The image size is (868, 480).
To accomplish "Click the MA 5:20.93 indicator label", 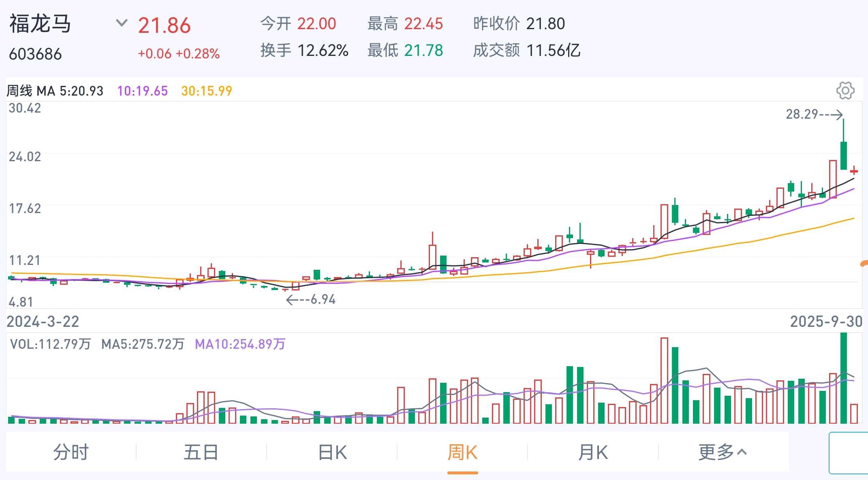I will 70,91.
